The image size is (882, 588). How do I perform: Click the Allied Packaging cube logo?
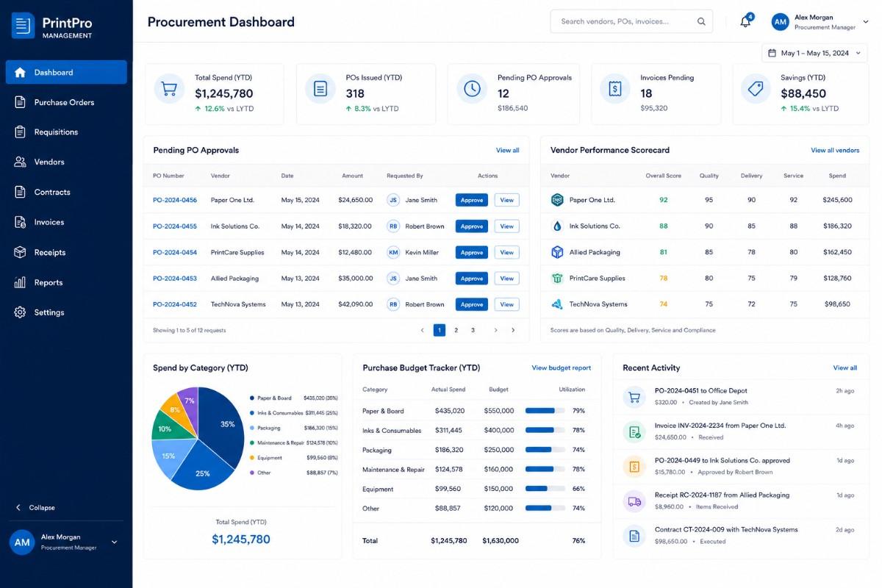click(557, 252)
